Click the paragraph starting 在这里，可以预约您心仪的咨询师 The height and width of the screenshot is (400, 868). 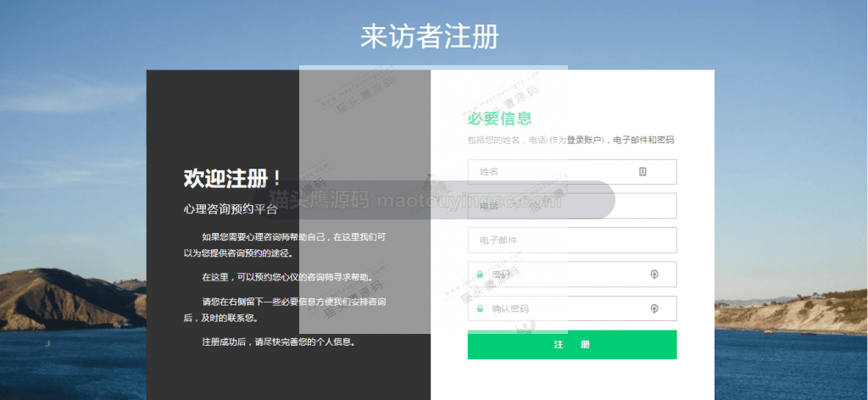(287, 276)
